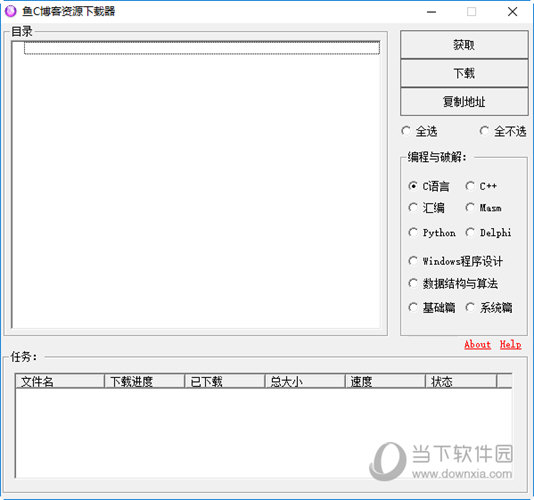Click the 速度 column header

click(x=385, y=381)
